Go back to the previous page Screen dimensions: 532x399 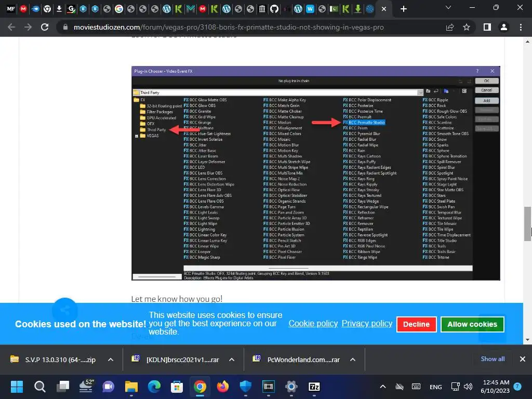click(x=11, y=27)
